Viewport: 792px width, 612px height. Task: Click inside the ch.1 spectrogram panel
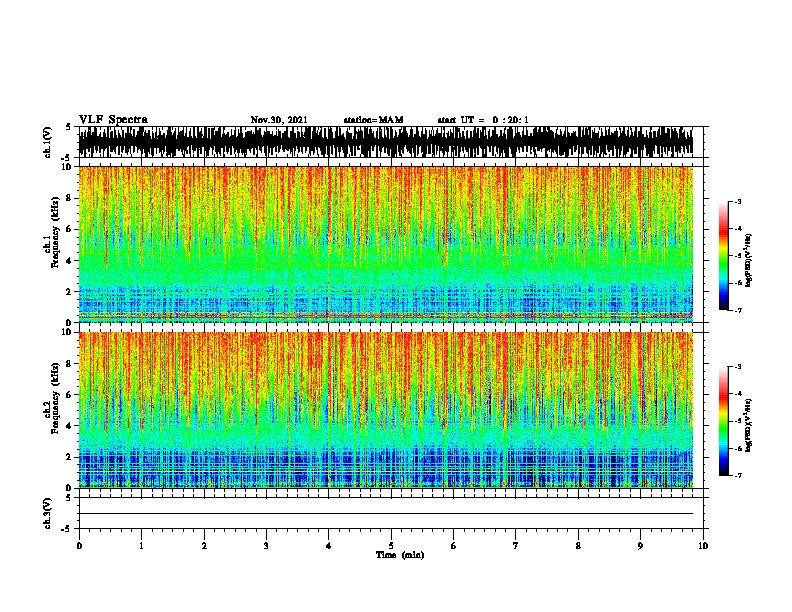point(386,244)
